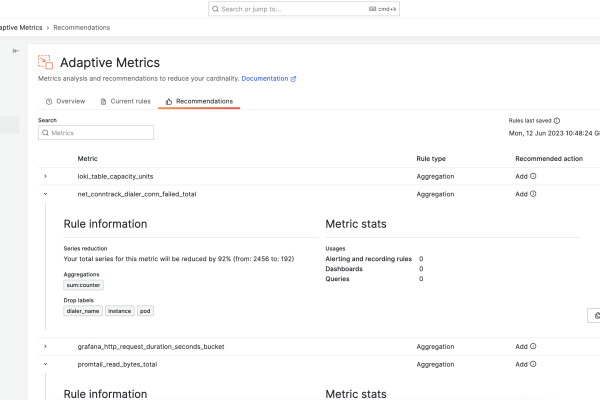Click the partially visible button at right edge

tap(594, 315)
